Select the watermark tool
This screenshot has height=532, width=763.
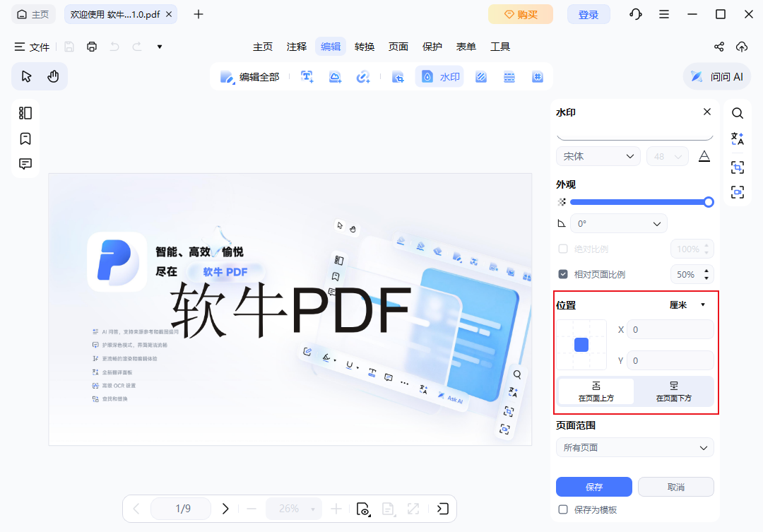click(x=440, y=77)
